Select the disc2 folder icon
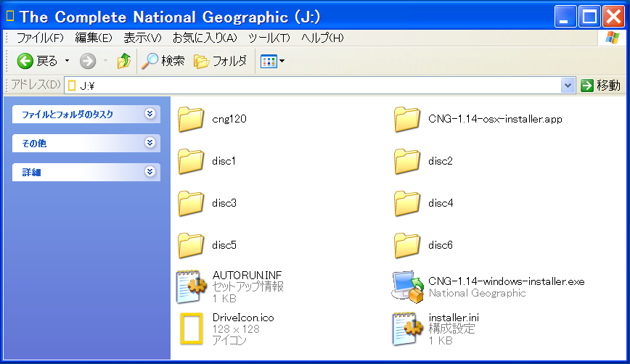The height and width of the screenshot is (364, 630). [407, 161]
